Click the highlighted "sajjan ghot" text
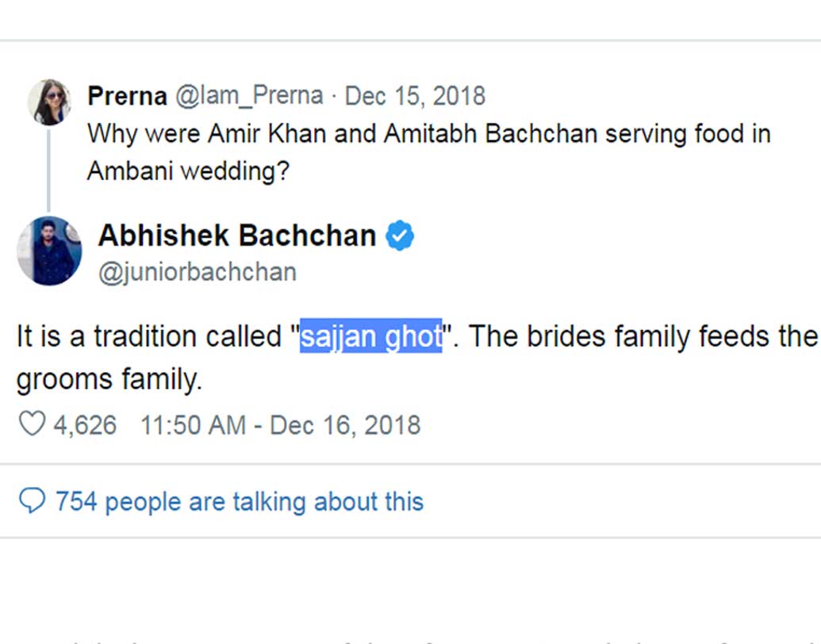The width and height of the screenshot is (821, 644). [370, 337]
